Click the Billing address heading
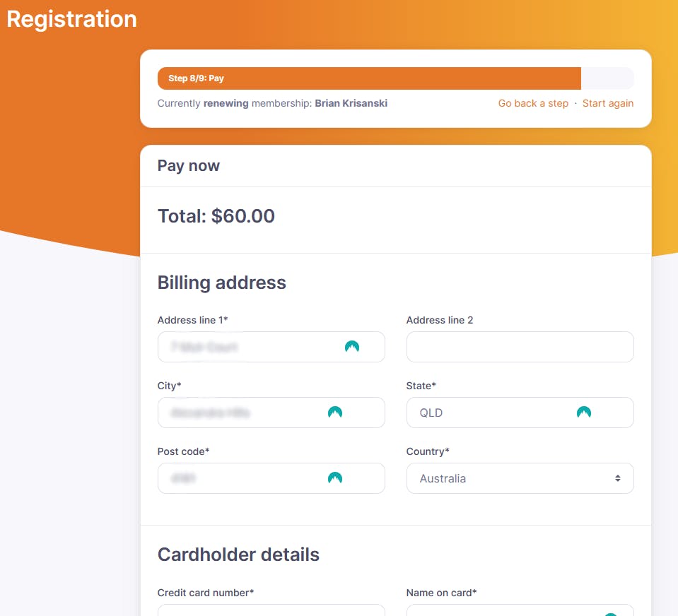 tap(222, 283)
